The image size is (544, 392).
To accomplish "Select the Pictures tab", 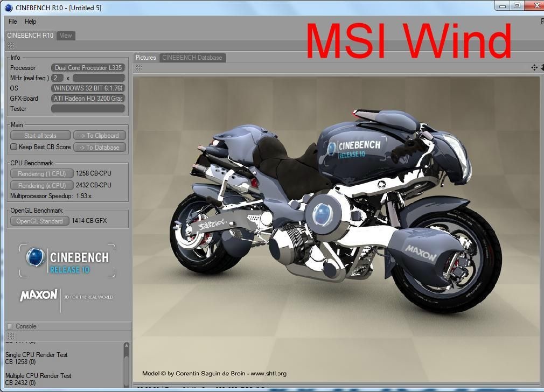I will point(145,58).
